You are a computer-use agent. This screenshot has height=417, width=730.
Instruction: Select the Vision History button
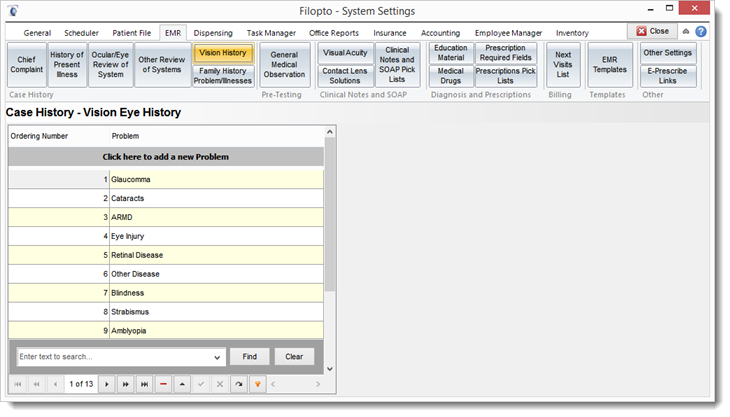(x=223, y=53)
